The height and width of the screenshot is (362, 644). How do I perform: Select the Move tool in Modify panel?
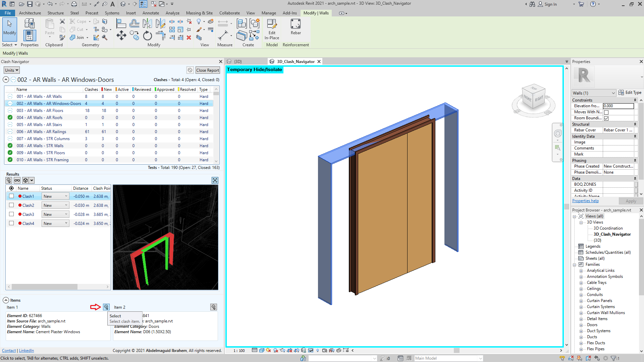click(121, 36)
